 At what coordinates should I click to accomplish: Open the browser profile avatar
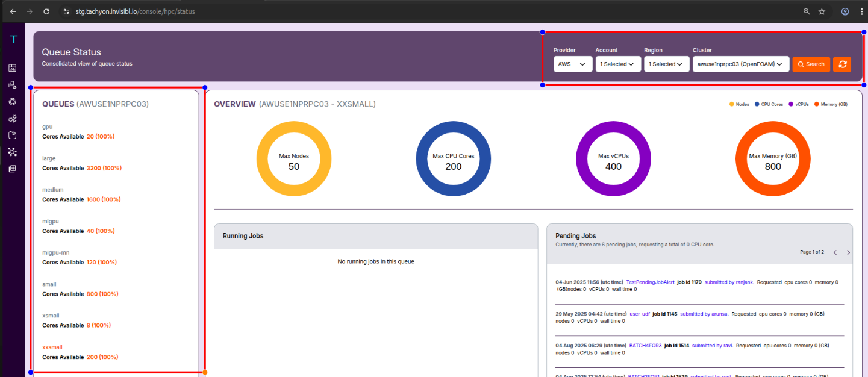coord(845,11)
